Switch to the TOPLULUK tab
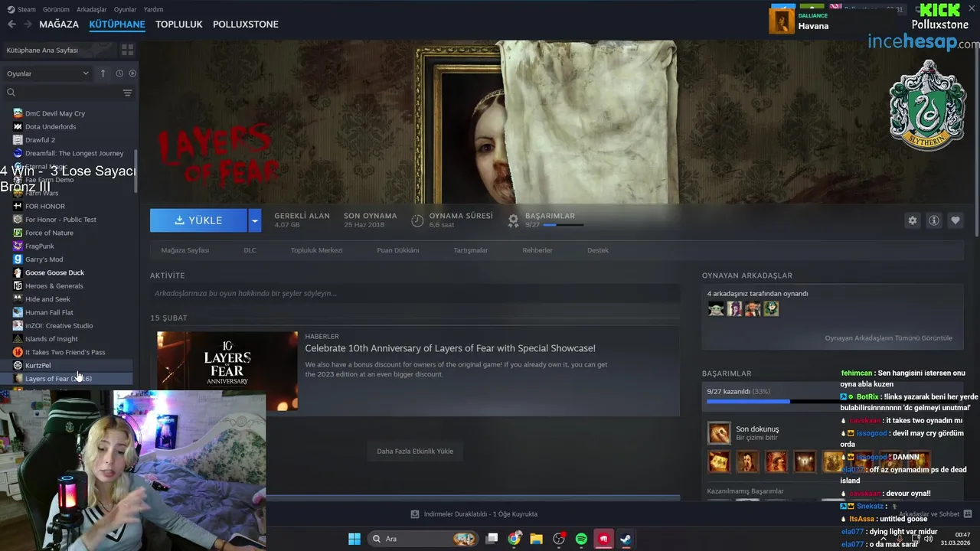Viewport: 980px width, 551px height. (x=179, y=24)
